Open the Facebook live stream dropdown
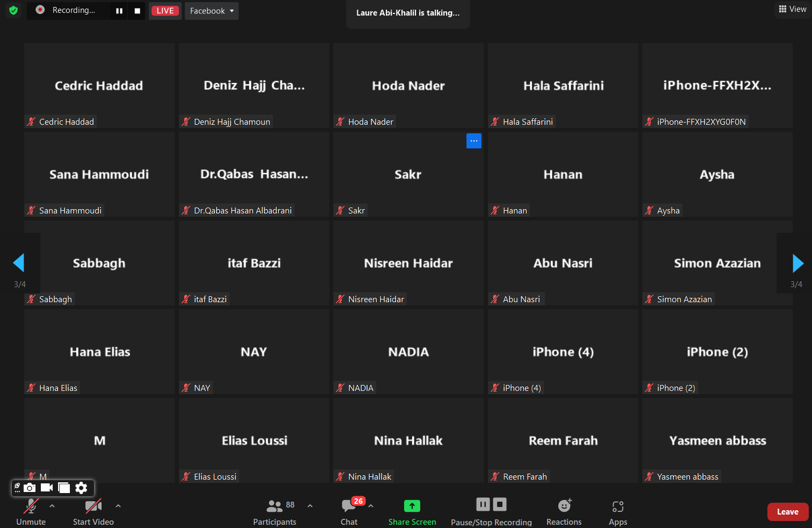 coord(212,11)
